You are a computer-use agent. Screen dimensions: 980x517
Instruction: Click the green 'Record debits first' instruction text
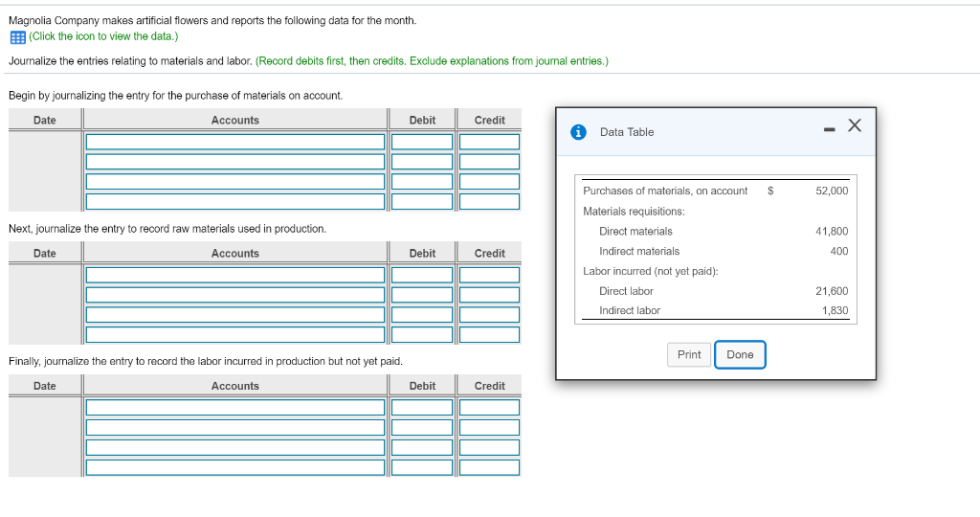tap(432, 60)
